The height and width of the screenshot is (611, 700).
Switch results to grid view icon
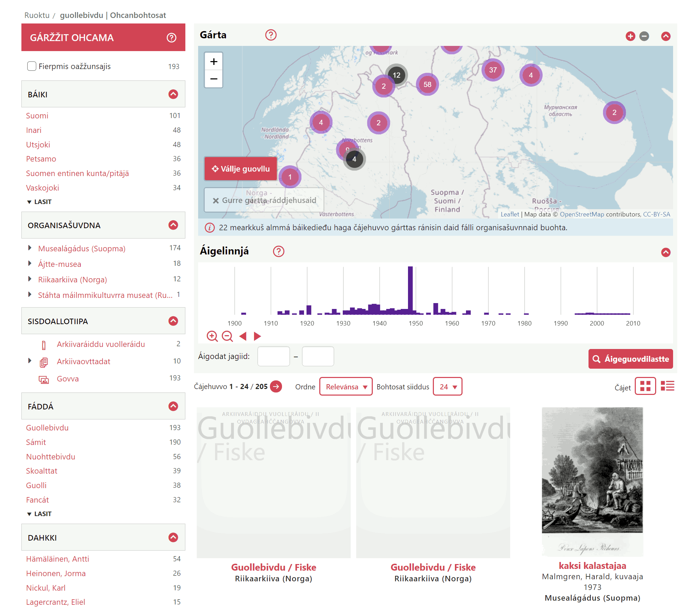(x=645, y=386)
